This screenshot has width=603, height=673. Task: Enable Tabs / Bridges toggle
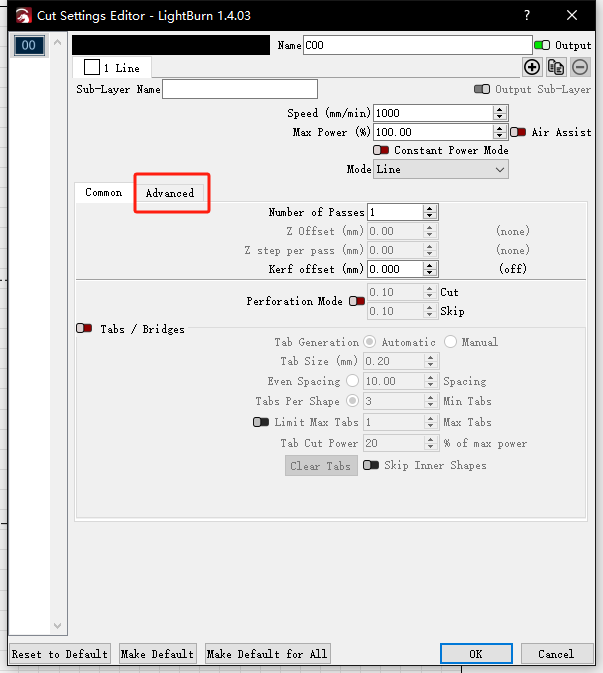point(84,329)
